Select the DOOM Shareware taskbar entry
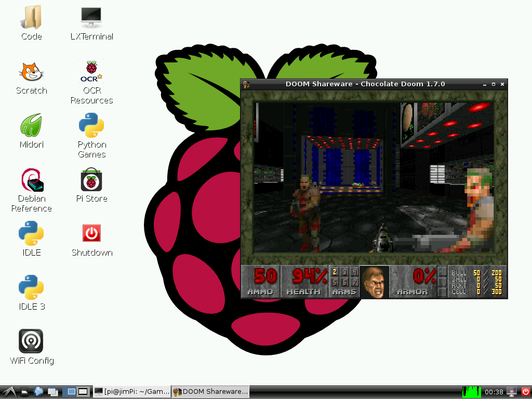 coord(210,391)
